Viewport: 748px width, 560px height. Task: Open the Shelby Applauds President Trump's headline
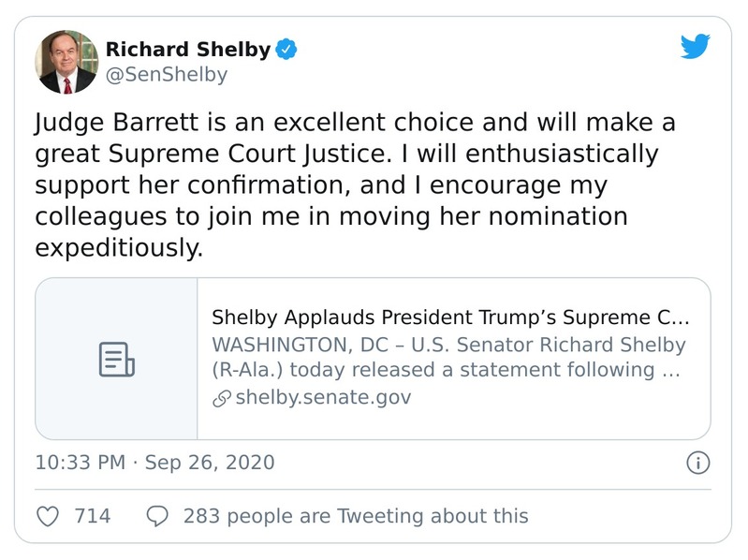[x=449, y=317]
